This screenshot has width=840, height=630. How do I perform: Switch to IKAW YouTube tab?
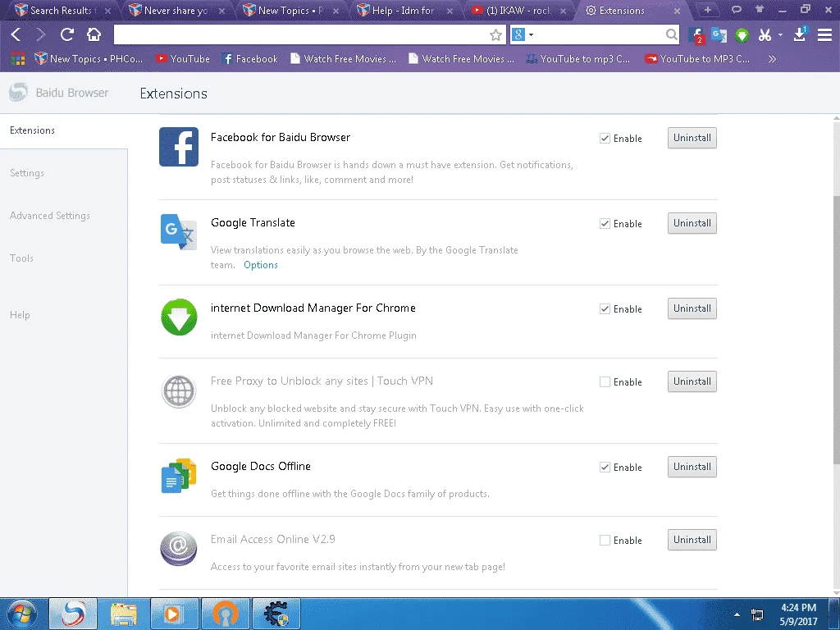coord(517,10)
